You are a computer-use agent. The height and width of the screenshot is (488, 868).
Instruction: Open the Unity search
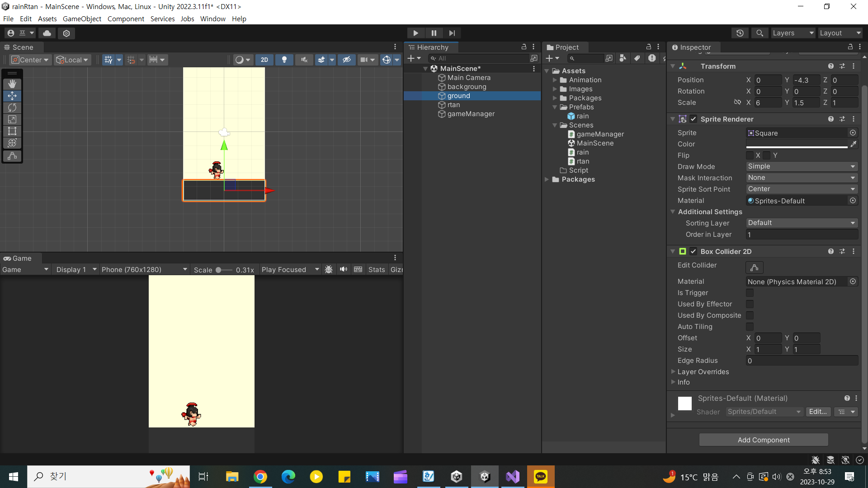(760, 33)
